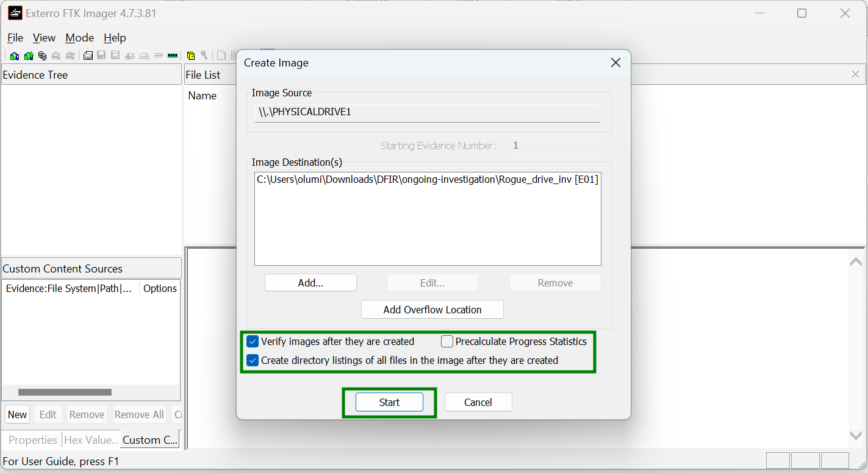Screen dimensions: 868x473
Task: Click the Export Logical Image toolbar icon
Action: click(x=115, y=56)
